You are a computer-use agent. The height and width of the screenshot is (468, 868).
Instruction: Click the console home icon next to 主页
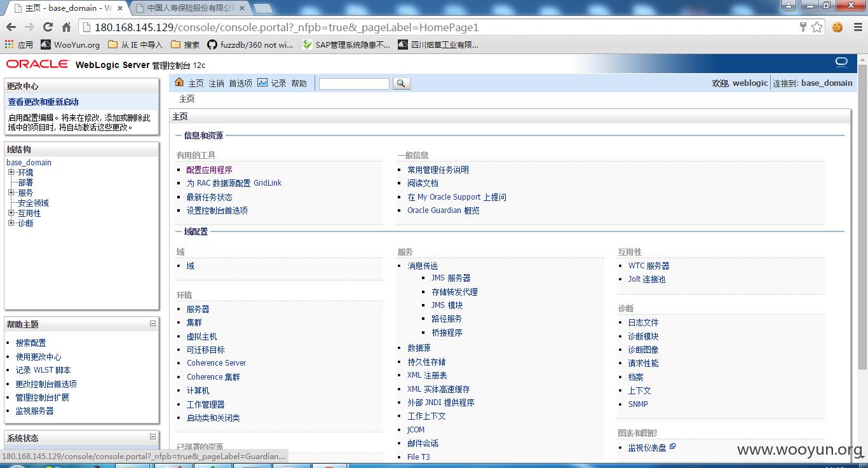(179, 83)
